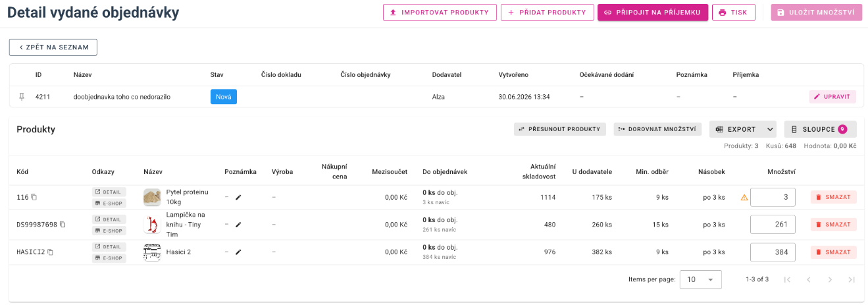Go to next page of products
The width and height of the screenshot is (868, 305).
[x=830, y=279]
